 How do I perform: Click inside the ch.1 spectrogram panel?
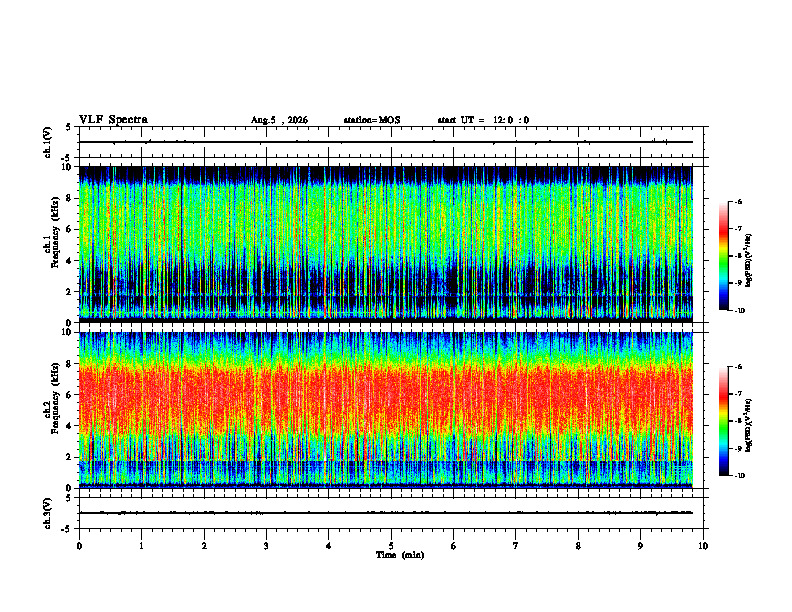[x=386, y=244]
